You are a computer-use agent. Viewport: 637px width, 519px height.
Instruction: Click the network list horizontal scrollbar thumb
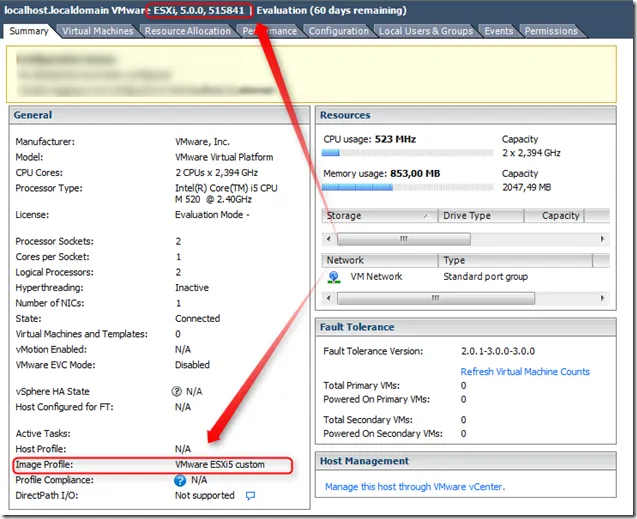tap(436, 298)
